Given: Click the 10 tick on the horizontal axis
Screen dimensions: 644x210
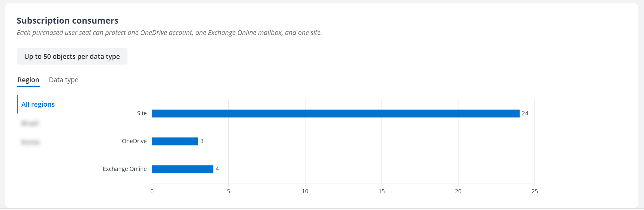Looking at the screenshot, I should coord(305,191).
